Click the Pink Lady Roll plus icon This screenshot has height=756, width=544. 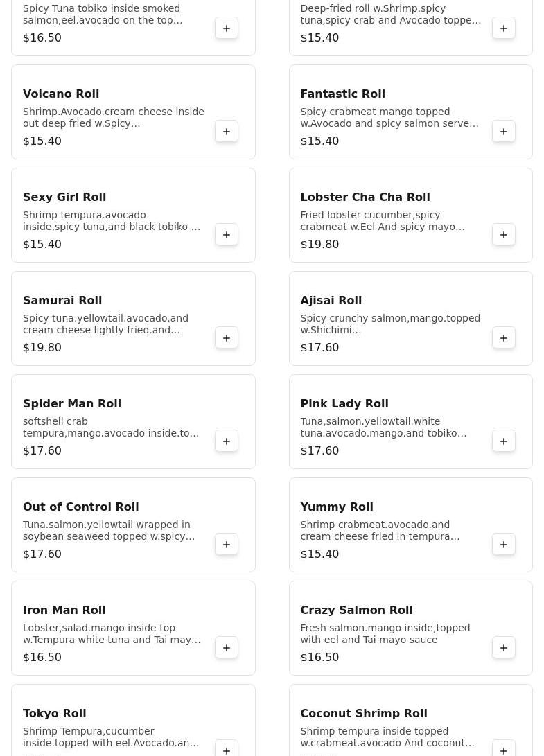504,441
